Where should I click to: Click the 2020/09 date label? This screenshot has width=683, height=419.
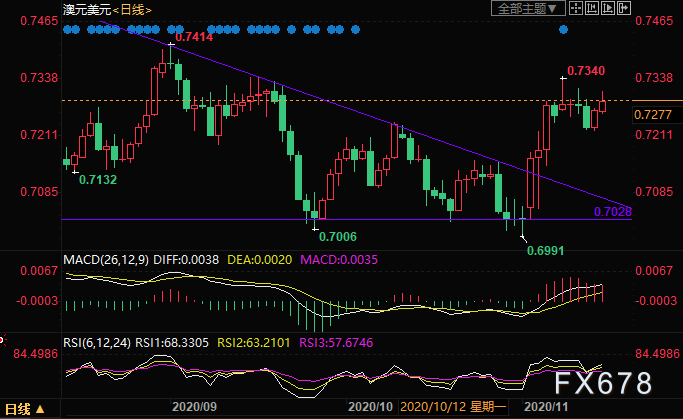pos(194,407)
